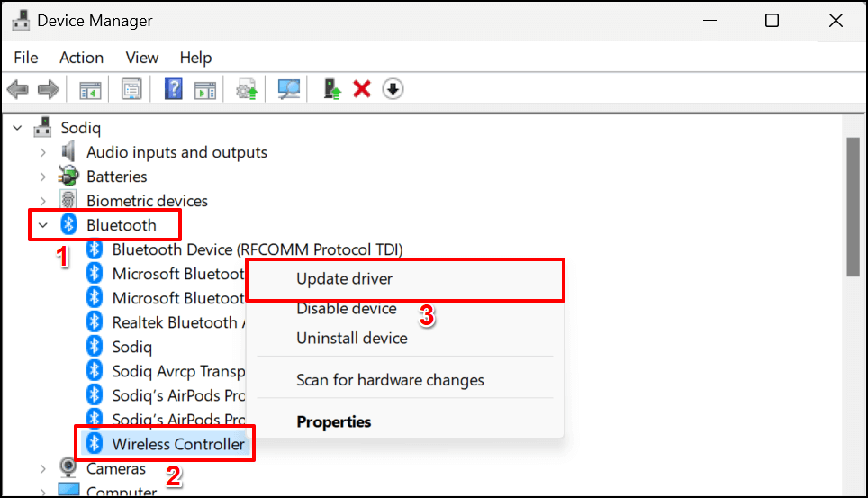Screen dimensions: 868x498
Task: Open the View menu
Action: click(142, 58)
